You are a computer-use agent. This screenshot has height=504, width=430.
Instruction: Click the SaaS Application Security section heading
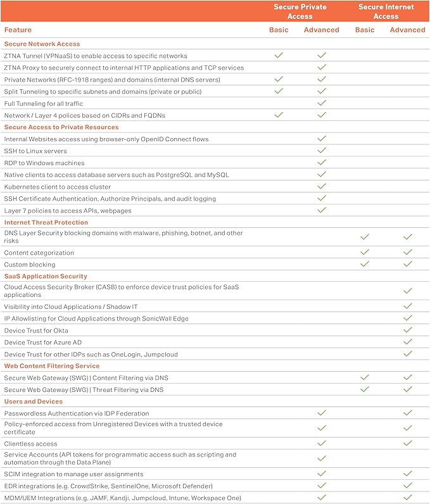[x=45, y=276]
